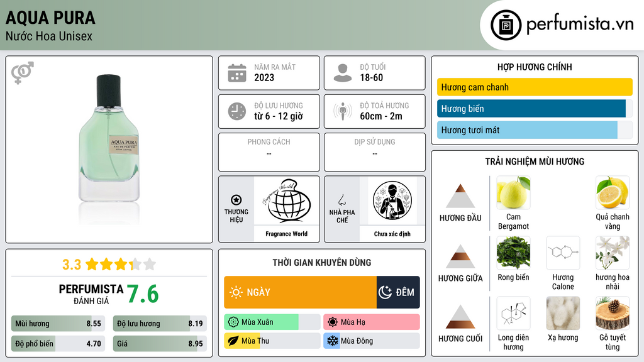Screen dimensions: 644x362
Task: Click the Rong biển note image
Action: click(x=513, y=253)
